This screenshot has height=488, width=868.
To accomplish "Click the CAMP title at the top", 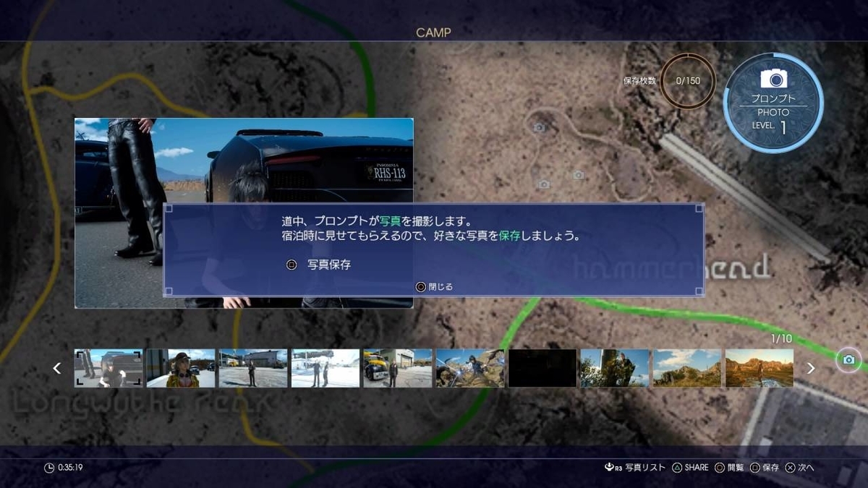I will coord(434,33).
